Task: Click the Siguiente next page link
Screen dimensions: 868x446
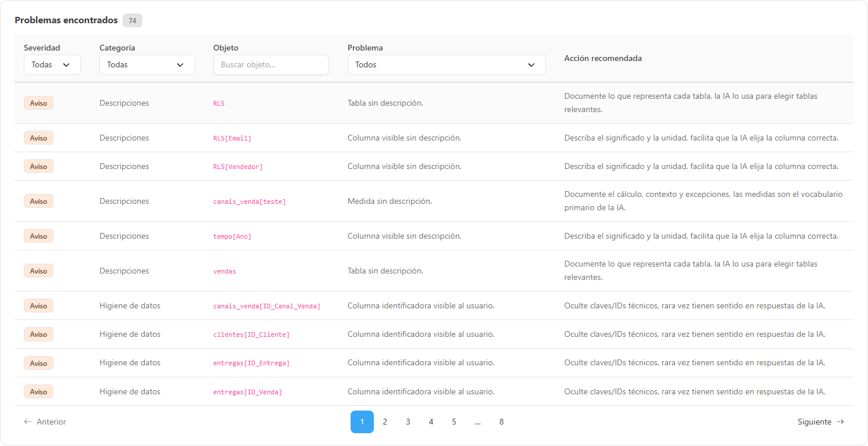Action: [x=820, y=422]
